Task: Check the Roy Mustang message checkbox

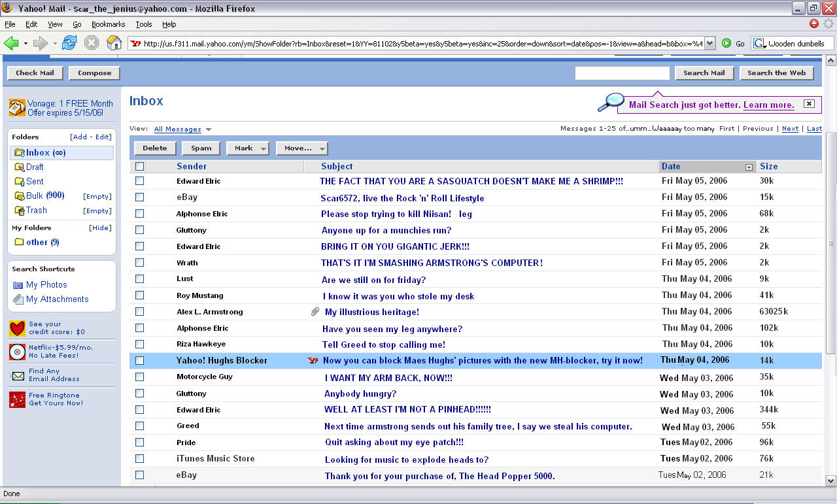Action: [139, 295]
